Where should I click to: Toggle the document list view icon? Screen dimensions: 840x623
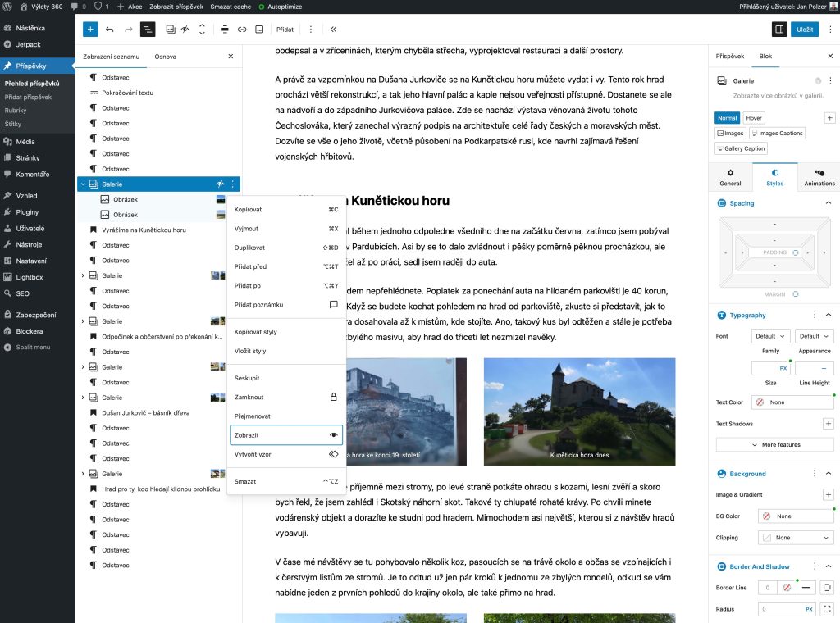click(148, 29)
